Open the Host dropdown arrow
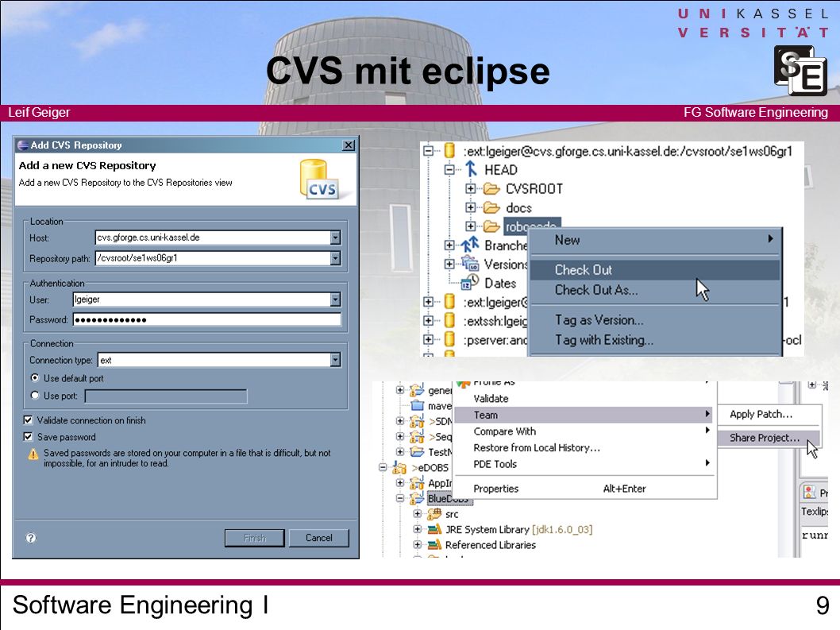Image resolution: width=840 pixels, height=630 pixels. pos(335,238)
